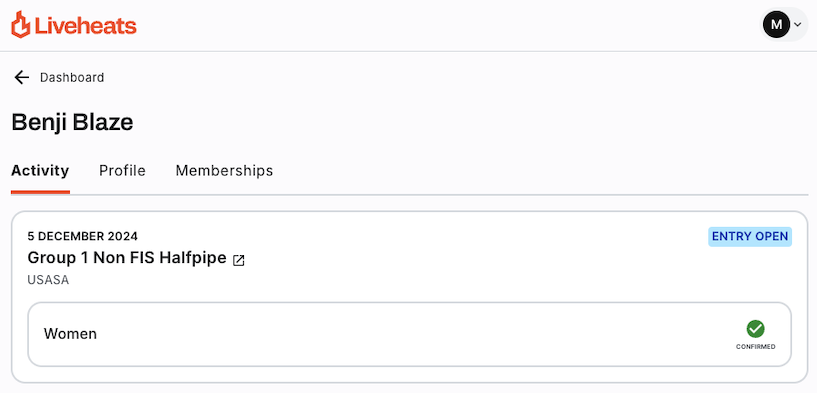The image size is (817, 393).
Task: Click the ENTRY OPEN status badge
Action: pos(750,237)
